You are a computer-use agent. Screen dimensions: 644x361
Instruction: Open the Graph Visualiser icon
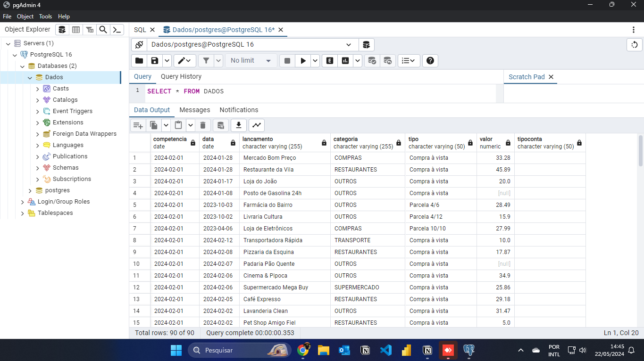point(257,125)
